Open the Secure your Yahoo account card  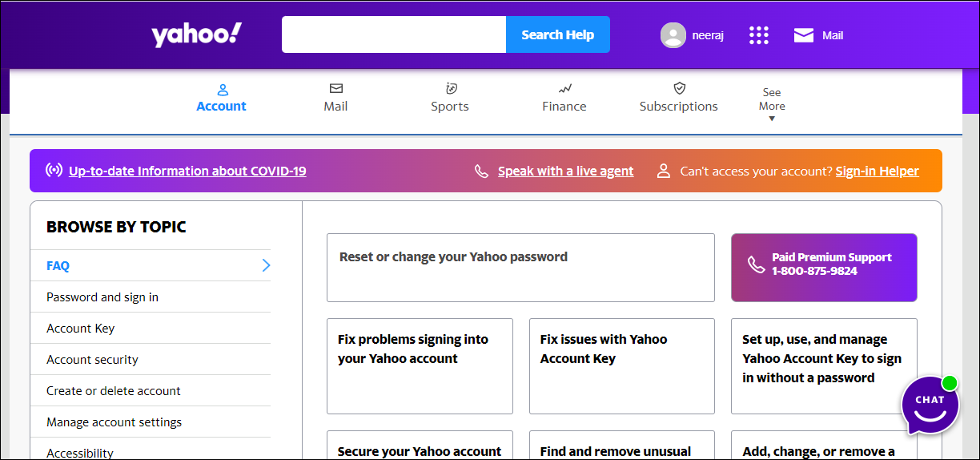tap(420, 446)
